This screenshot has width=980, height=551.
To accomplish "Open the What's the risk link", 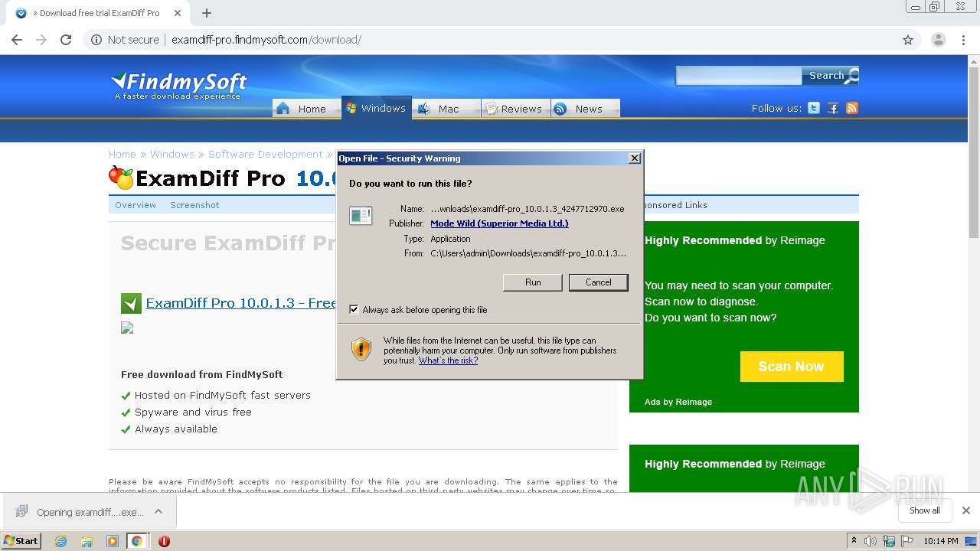I will coord(448,360).
